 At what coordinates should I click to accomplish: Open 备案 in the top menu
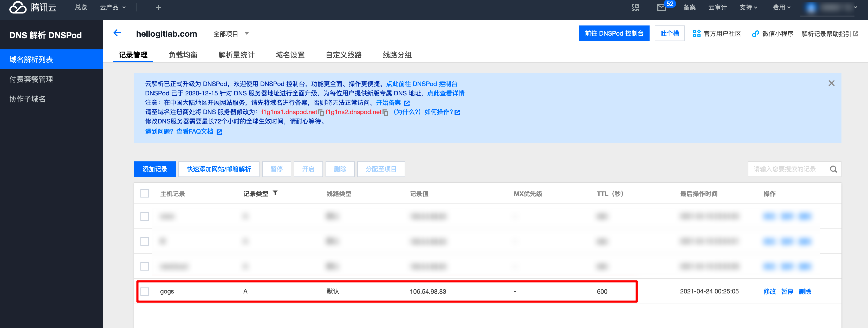pos(689,8)
